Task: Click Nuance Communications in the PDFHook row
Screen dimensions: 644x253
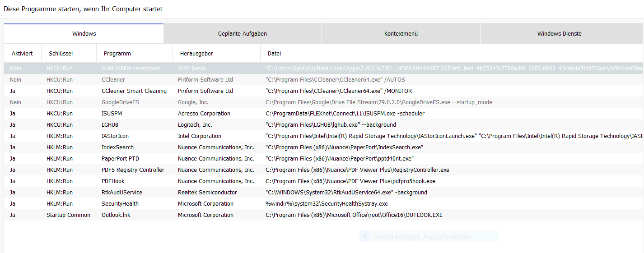Action: [216, 181]
